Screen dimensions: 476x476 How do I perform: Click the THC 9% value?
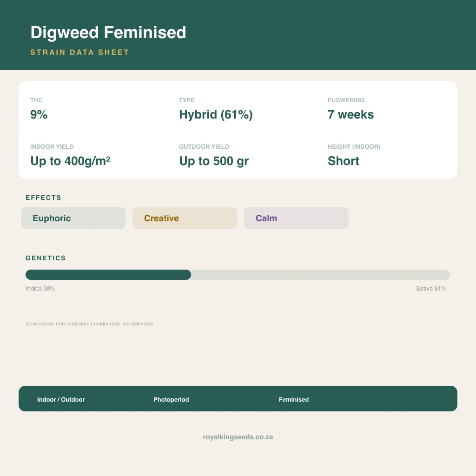39,114
